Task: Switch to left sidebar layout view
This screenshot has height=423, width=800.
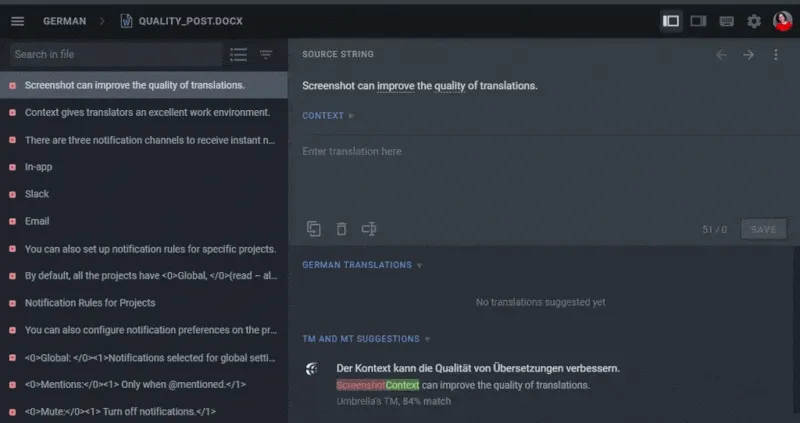Action: pos(671,21)
